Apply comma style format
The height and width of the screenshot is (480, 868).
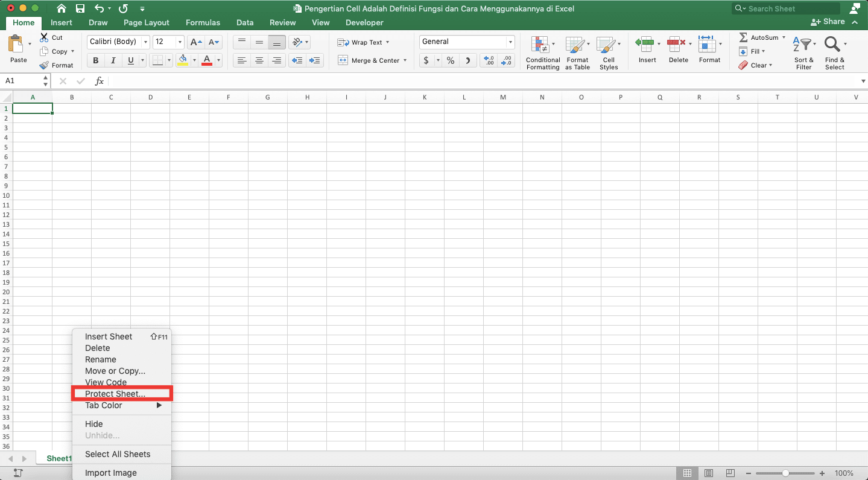468,60
